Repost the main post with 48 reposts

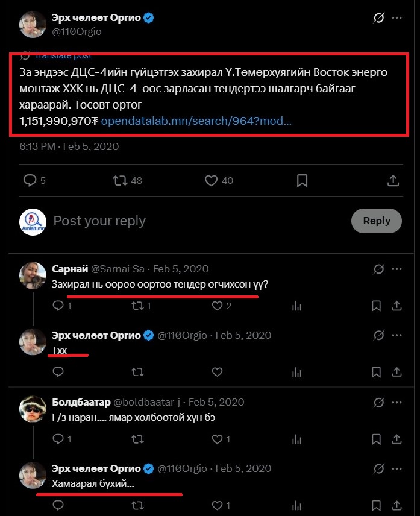(120, 180)
